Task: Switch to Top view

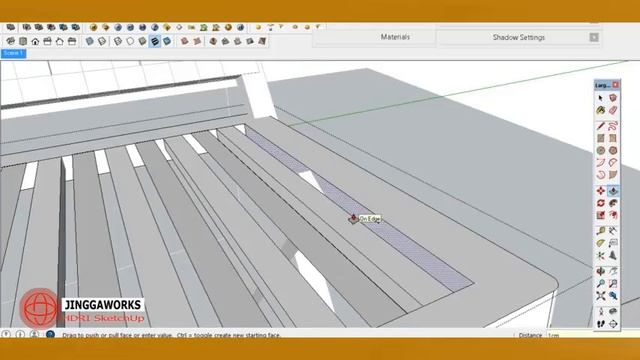Action: 23,41
